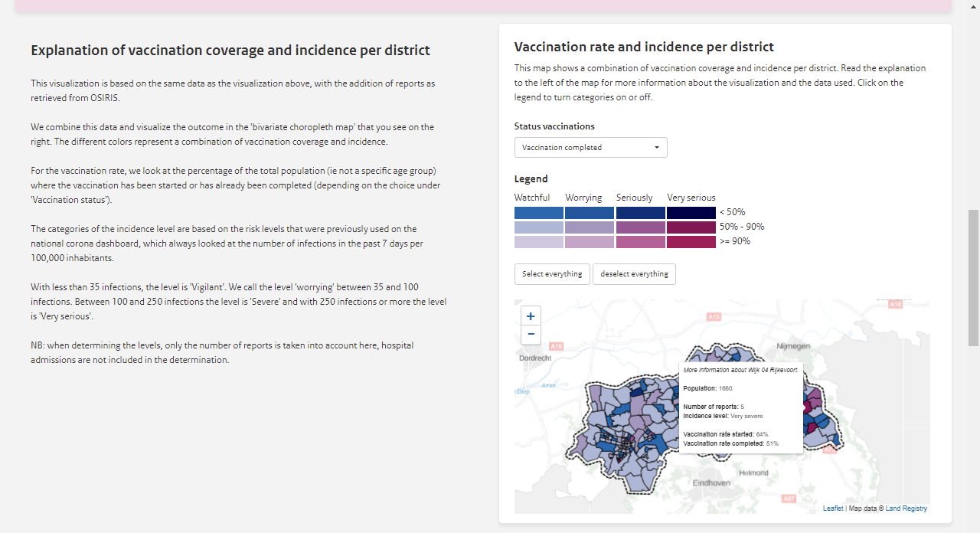The image size is (980, 533).
Task: Zoom out on the map with the minus control
Action: coord(531,335)
